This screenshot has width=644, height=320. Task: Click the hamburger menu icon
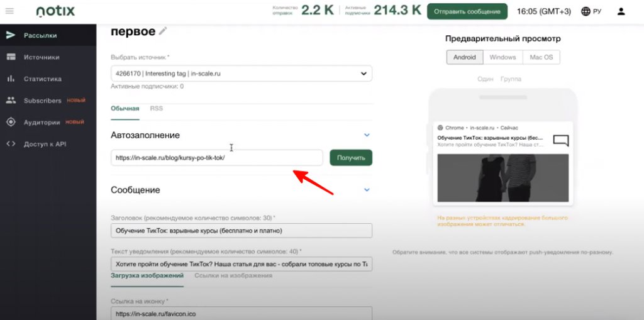(x=9, y=11)
